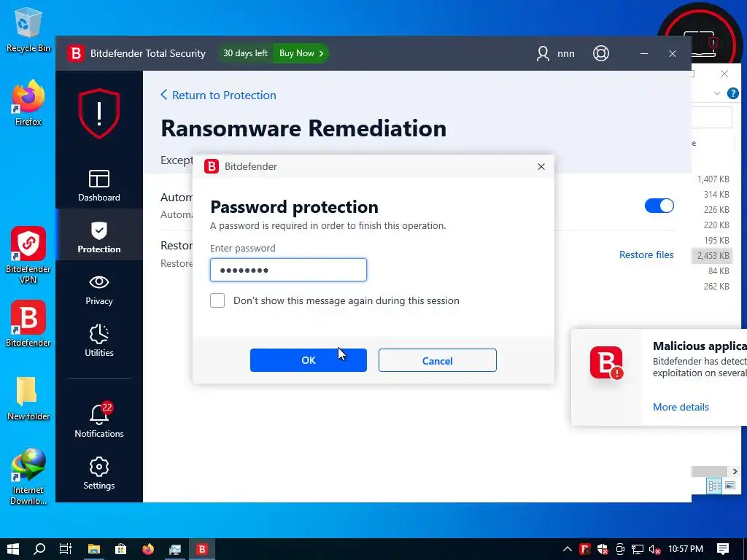747x560 pixels.
Task: Open the Privacy eye sidebar item
Action: (99, 289)
